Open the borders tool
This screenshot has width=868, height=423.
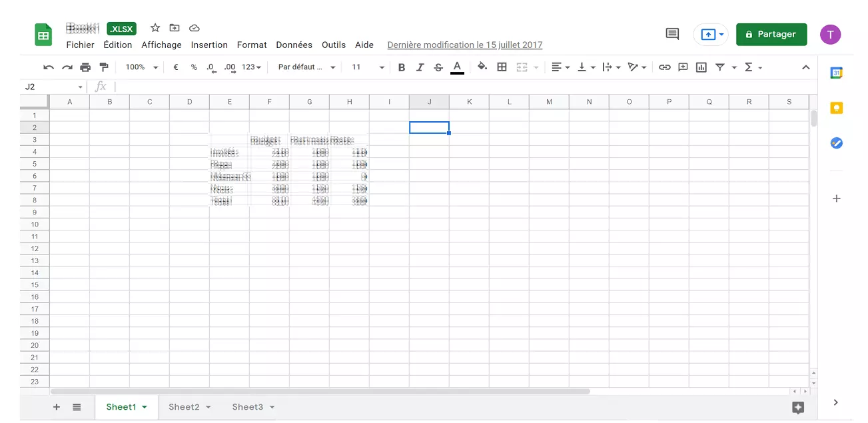pos(502,67)
